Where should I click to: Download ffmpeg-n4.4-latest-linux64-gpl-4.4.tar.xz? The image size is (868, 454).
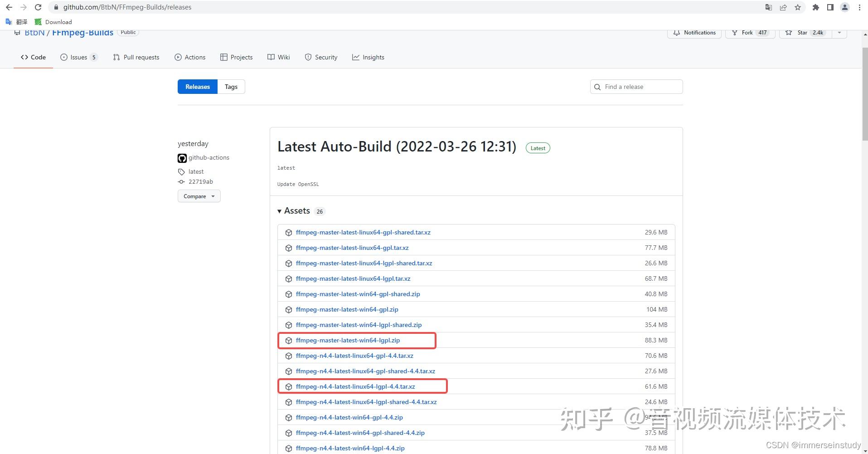[354, 356]
